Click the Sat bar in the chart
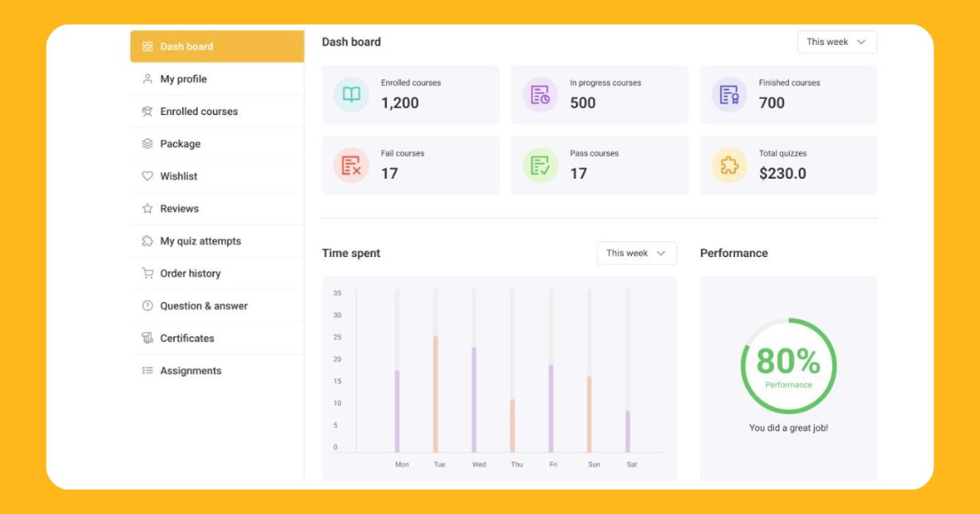Image resolution: width=980 pixels, height=514 pixels. point(628,432)
